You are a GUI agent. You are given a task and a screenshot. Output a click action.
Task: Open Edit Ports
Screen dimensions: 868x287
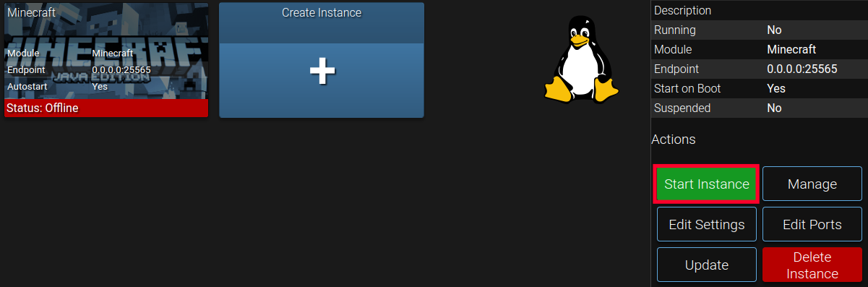tap(812, 225)
